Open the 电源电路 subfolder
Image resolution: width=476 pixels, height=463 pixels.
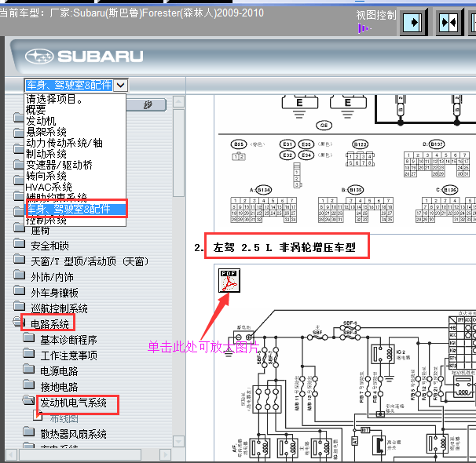click(59, 371)
